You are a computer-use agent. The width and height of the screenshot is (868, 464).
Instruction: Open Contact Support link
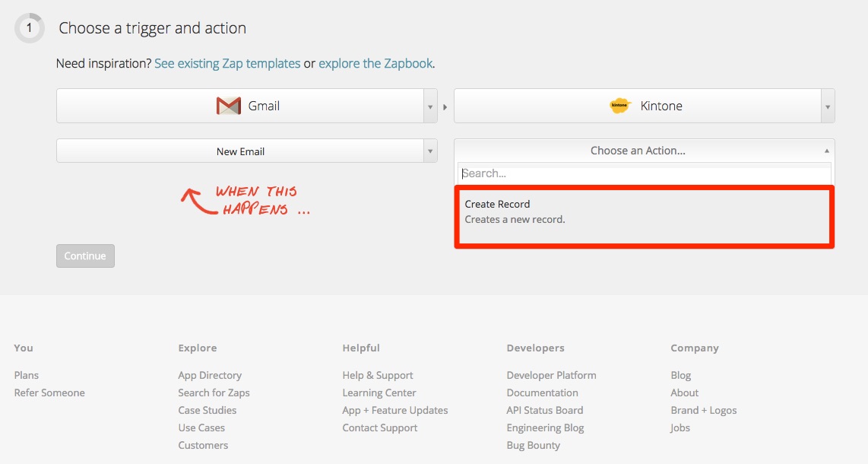tap(380, 427)
